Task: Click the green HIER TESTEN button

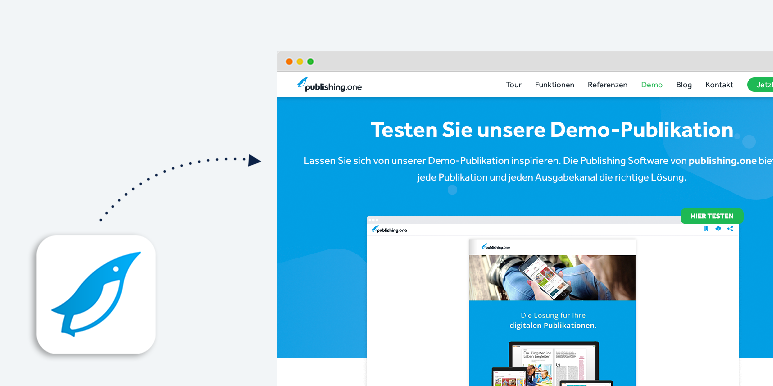Action: (x=712, y=216)
